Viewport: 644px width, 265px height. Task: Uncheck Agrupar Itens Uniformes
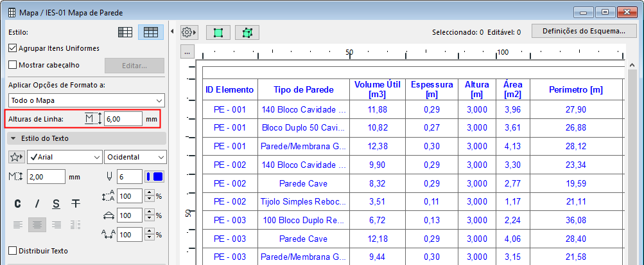tap(13, 48)
